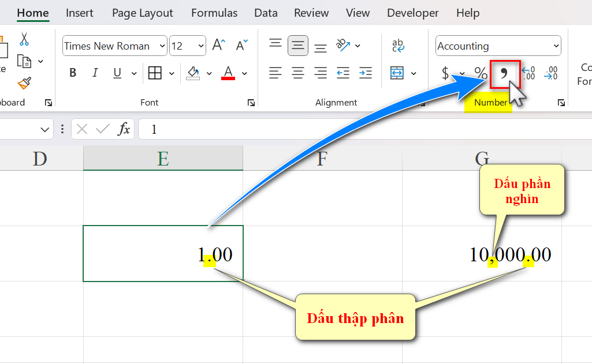The width and height of the screenshot is (592, 364).
Task: Switch to the Formulas tab
Action: tap(214, 13)
